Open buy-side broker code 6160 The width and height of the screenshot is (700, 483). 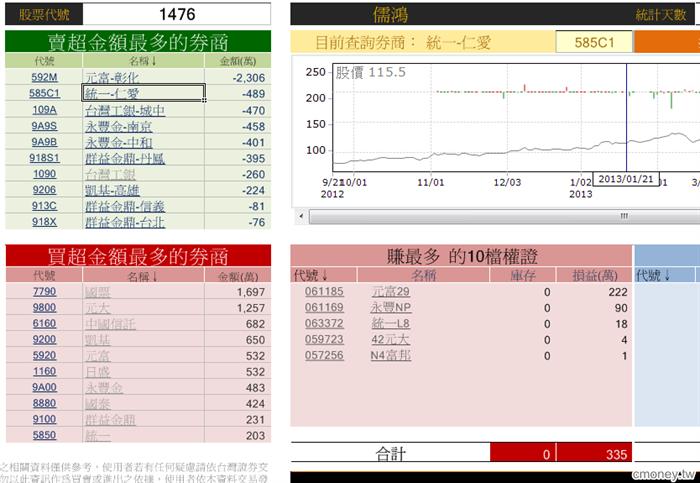[x=44, y=324]
